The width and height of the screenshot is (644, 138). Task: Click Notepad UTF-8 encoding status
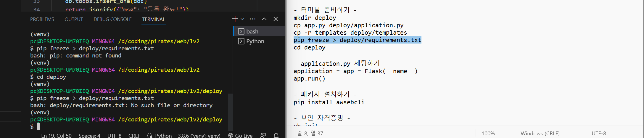tap(599, 133)
